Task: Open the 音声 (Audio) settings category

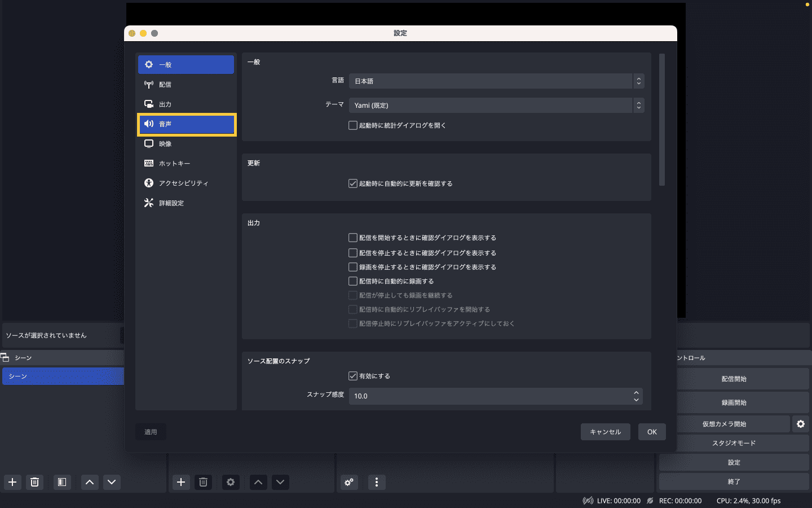Action: pos(186,124)
